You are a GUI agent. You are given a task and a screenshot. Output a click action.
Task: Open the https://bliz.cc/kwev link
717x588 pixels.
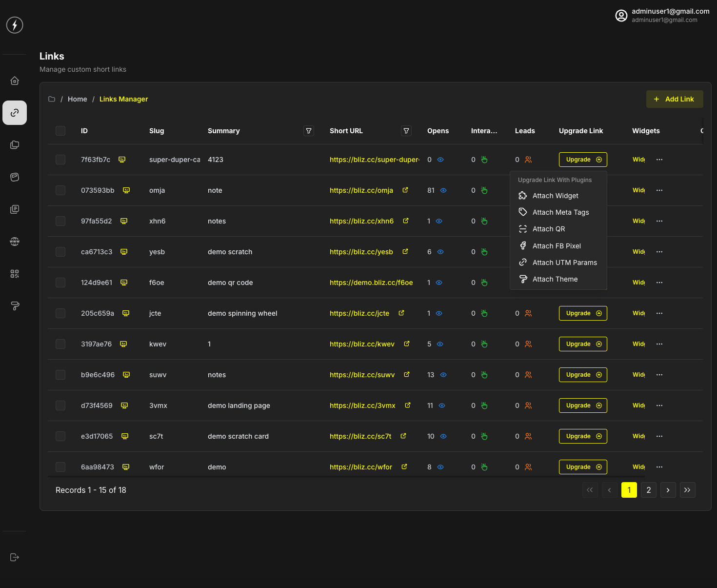point(362,344)
